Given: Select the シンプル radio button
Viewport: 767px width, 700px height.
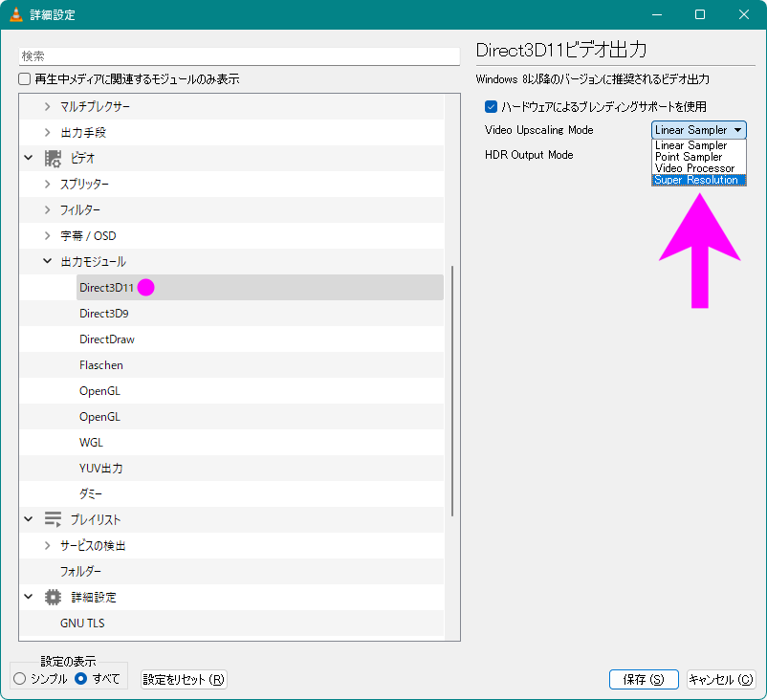Looking at the screenshot, I should click(19, 679).
